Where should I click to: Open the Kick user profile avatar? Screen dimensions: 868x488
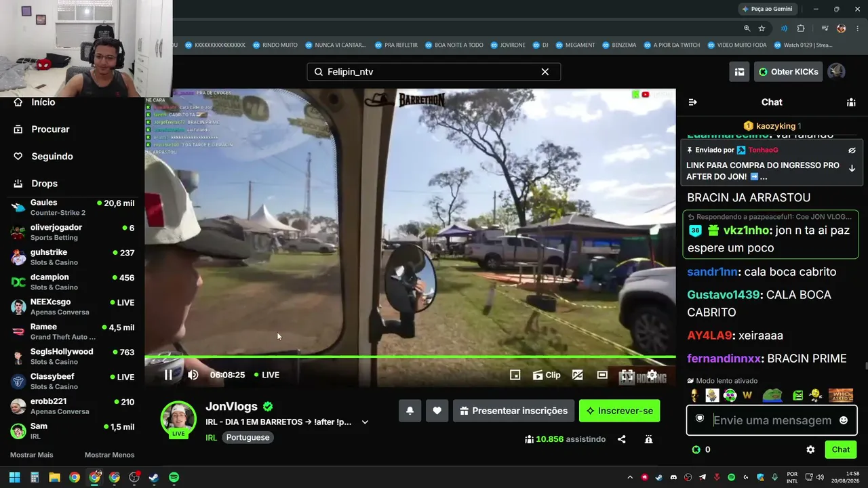pos(836,72)
